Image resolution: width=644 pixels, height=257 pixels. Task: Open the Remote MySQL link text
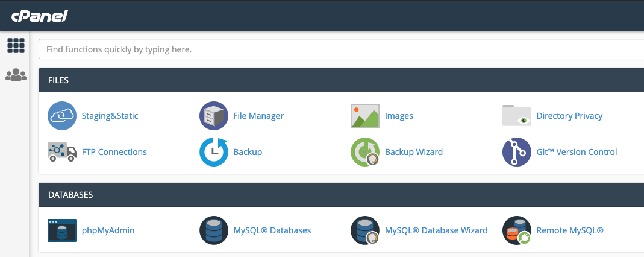pos(570,230)
